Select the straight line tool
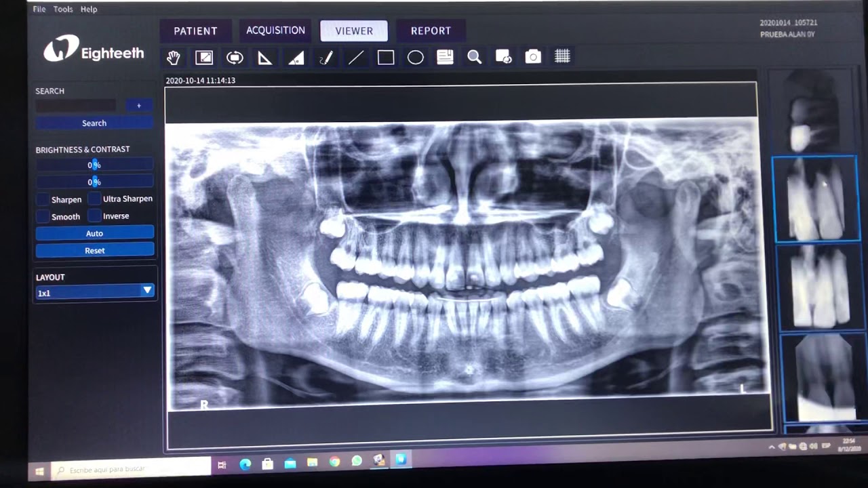868x488 pixels. (356, 58)
